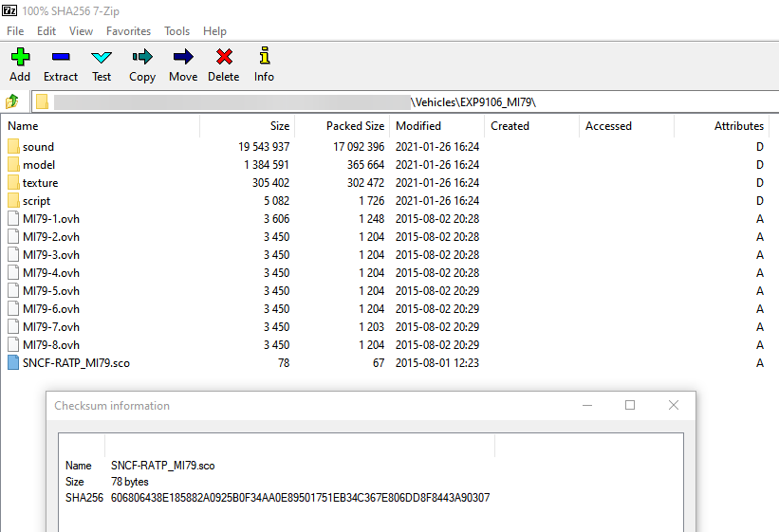Sort by Modified column header
779x532 pixels.
(x=418, y=125)
